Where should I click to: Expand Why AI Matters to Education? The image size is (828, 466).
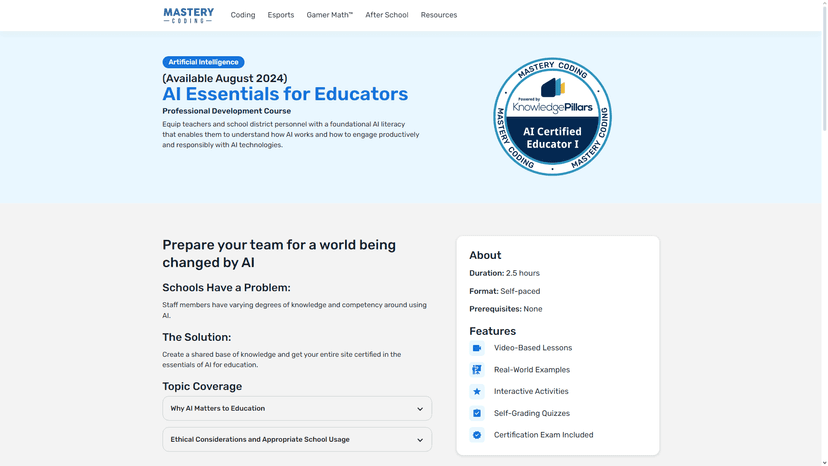[297, 408]
